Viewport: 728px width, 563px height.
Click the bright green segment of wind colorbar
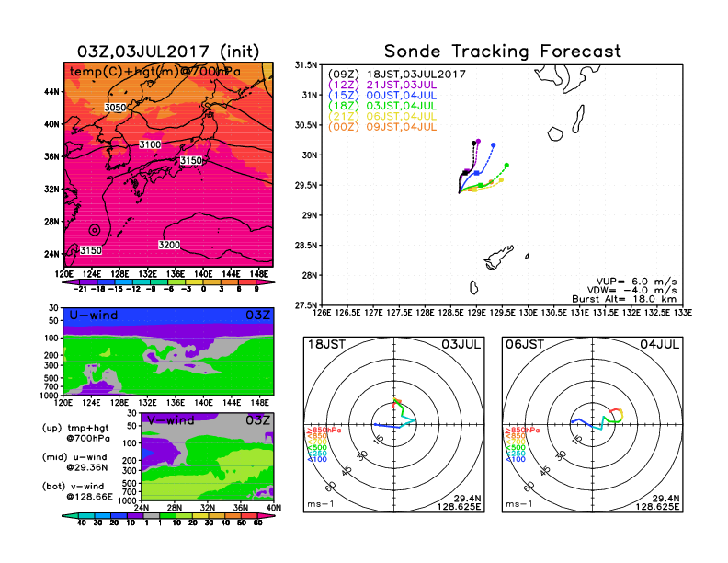(x=167, y=515)
